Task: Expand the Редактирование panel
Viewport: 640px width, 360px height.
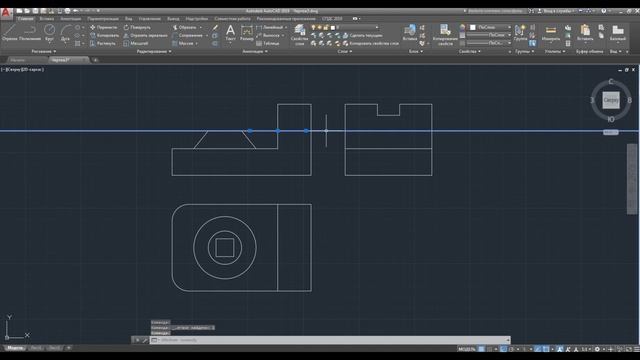Action: [154, 51]
